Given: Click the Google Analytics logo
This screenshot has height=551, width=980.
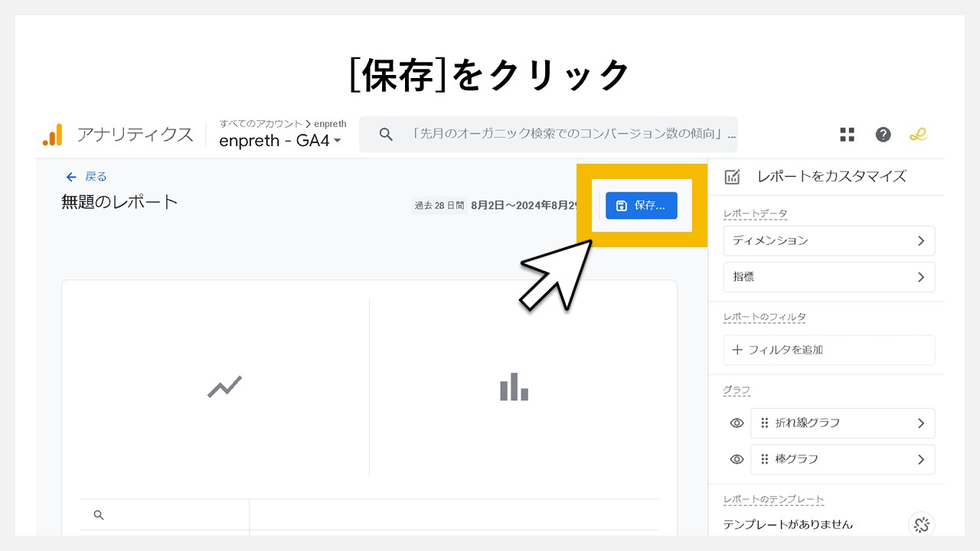Looking at the screenshot, I should point(52,134).
